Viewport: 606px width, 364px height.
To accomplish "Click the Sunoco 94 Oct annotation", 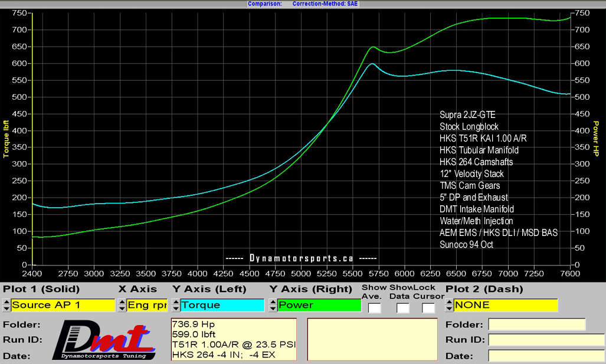I will click(466, 244).
